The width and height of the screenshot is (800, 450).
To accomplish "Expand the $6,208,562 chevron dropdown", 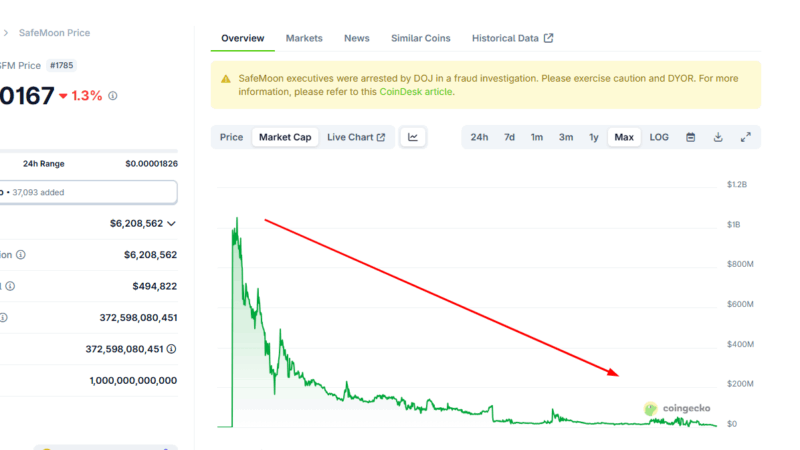I will pos(171,223).
